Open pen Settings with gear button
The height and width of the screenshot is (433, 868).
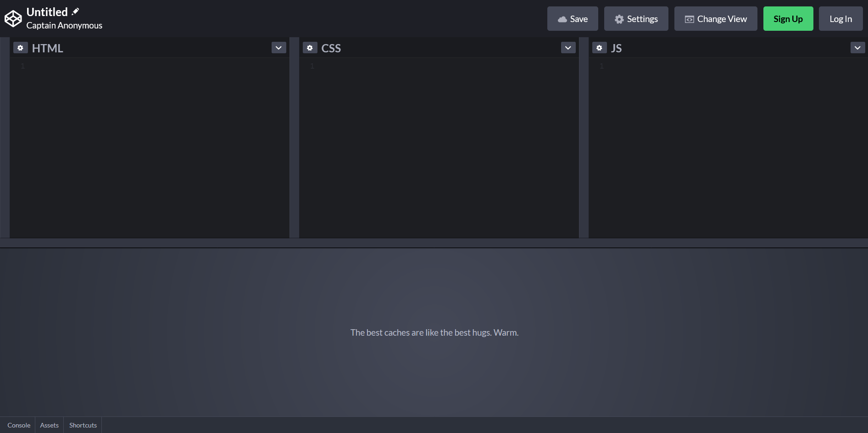[636, 19]
